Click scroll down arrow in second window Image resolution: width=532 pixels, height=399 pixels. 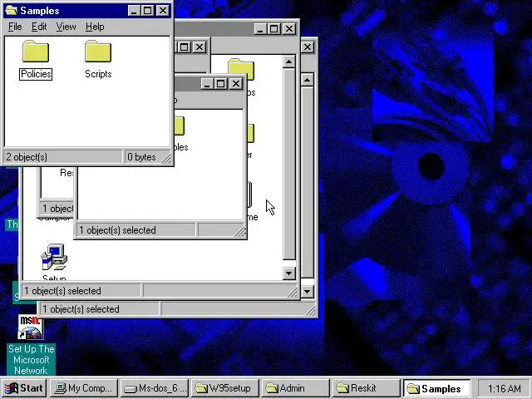288,273
